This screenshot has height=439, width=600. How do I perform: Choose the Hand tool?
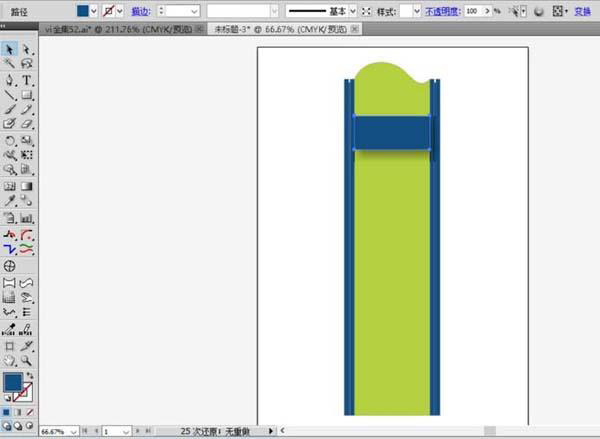(x=10, y=359)
